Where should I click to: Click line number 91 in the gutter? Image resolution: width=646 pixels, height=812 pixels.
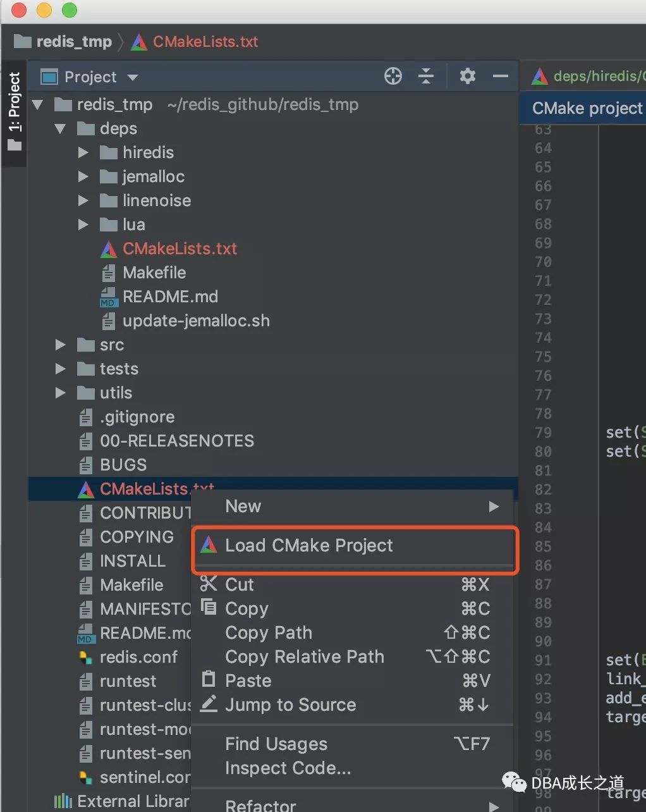click(x=544, y=660)
